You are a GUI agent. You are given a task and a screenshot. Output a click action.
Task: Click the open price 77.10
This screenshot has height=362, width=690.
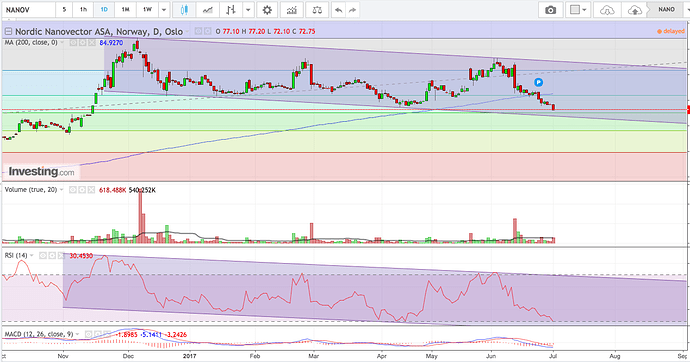point(231,31)
